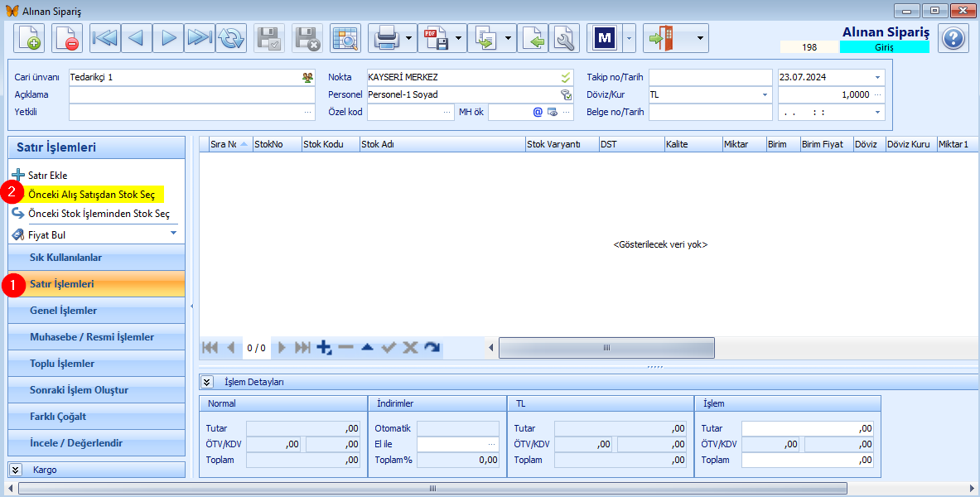Click Önceki Stok İşleminden Stok Seç
This screenshot has width=980, height=497.
99,214
